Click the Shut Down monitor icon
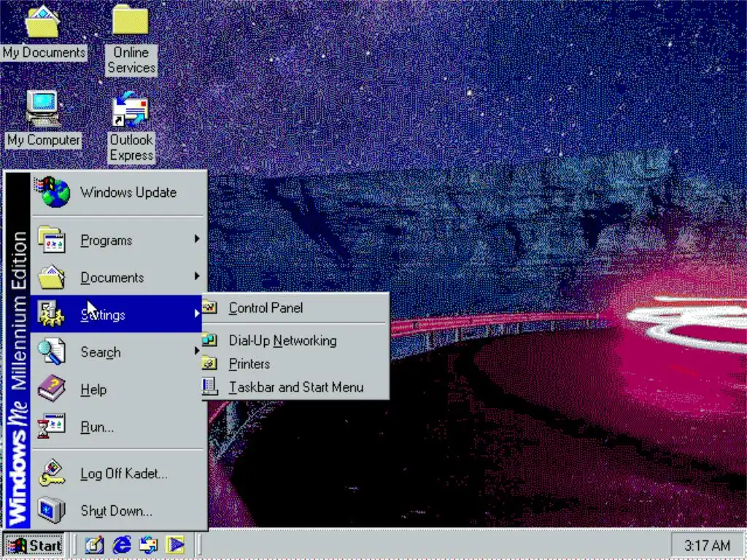Image resolution: width=747 pixels, height=560 pixels. click(x=52, y=510)
